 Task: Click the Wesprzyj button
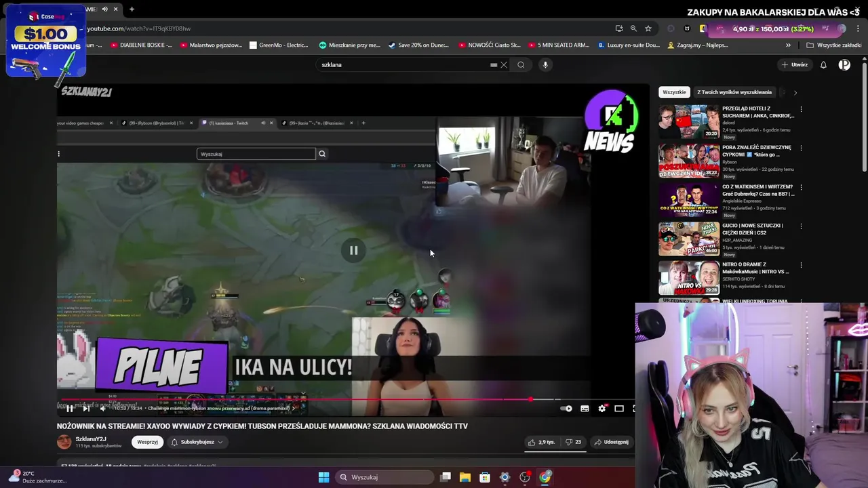click(147, 442)
